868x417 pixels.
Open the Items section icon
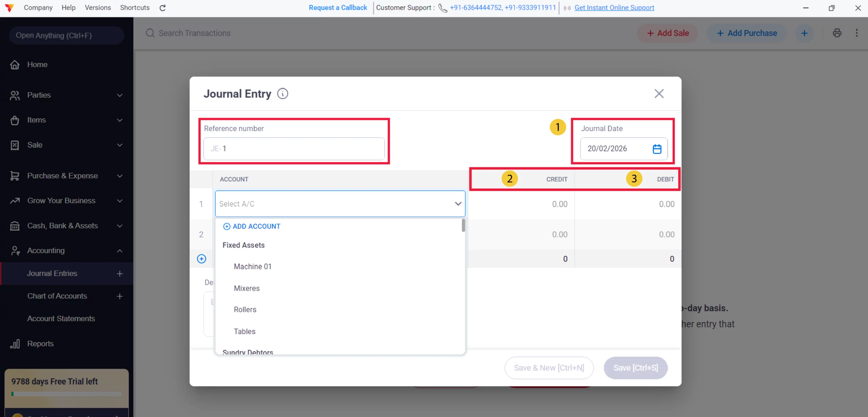coord(15,120)
